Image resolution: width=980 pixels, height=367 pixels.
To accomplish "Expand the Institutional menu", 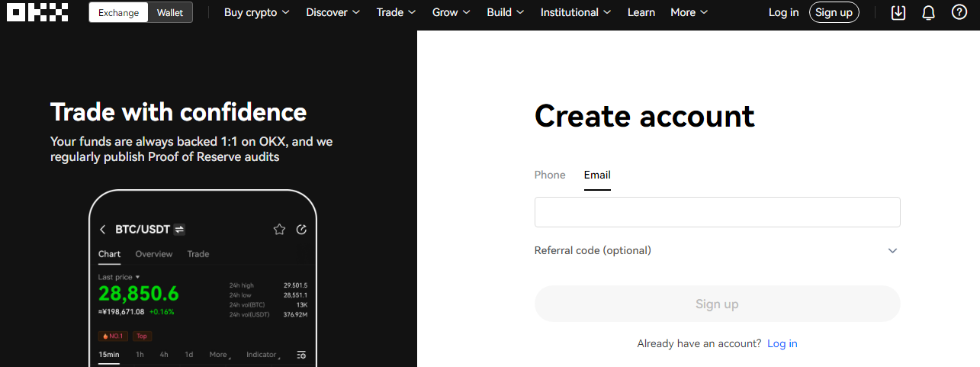I will (576, 12).
